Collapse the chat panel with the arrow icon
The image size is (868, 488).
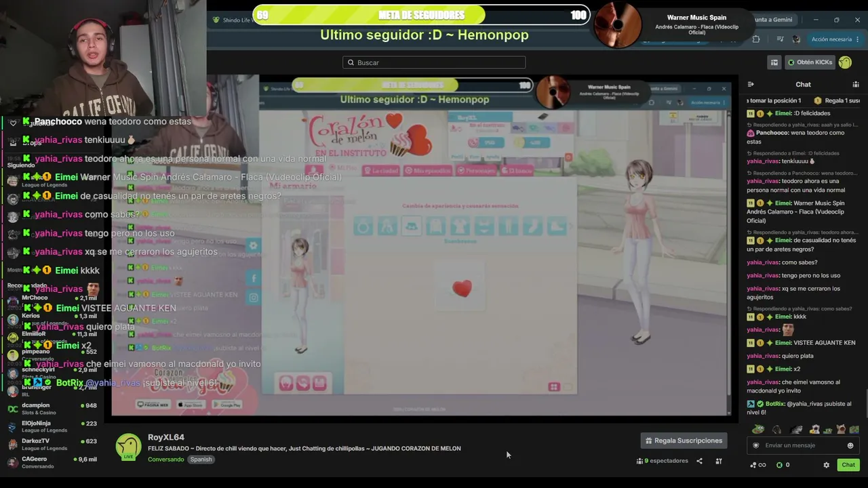751,85
